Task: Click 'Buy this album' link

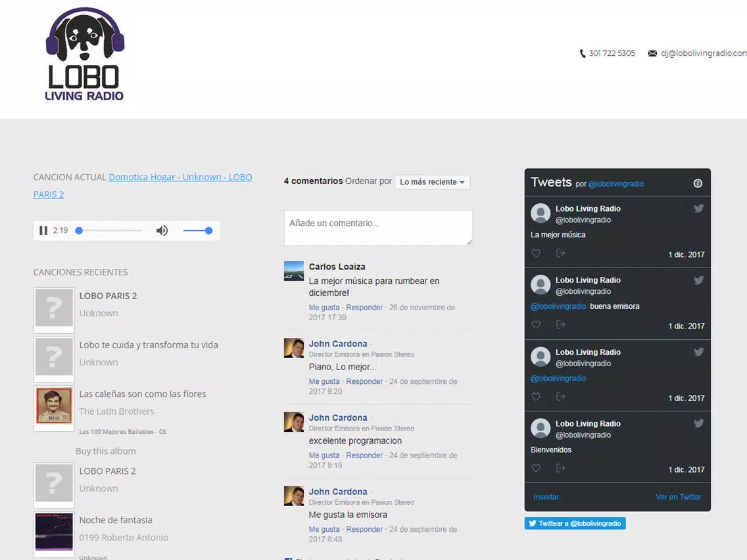Action: click(106, 451)
